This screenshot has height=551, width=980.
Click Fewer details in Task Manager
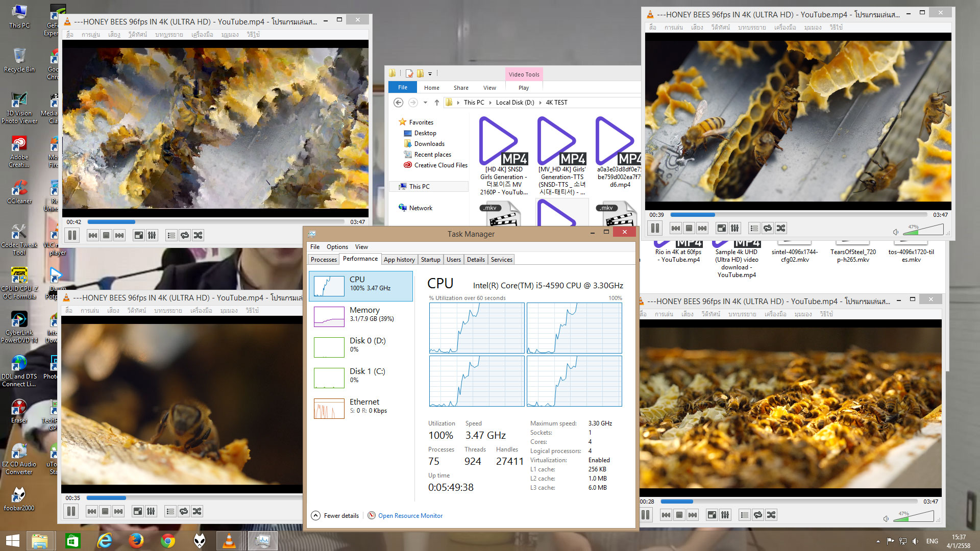[x=341, y=516]
